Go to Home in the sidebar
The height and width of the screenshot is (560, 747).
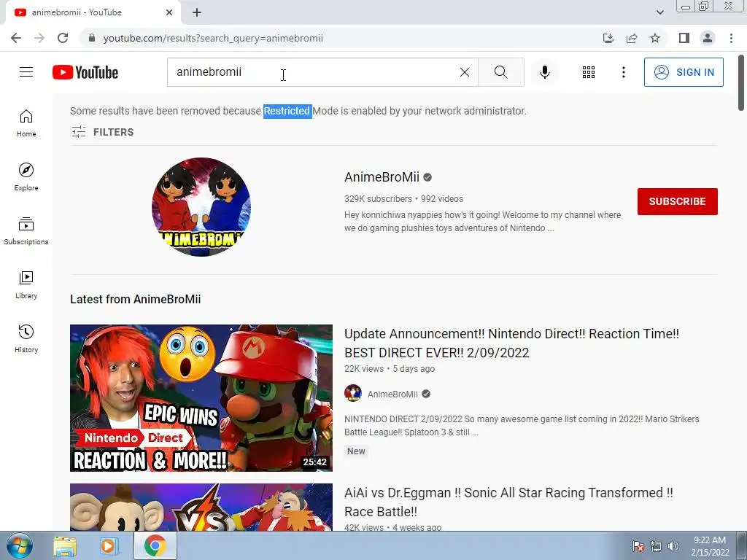click(x=26, y=122)
